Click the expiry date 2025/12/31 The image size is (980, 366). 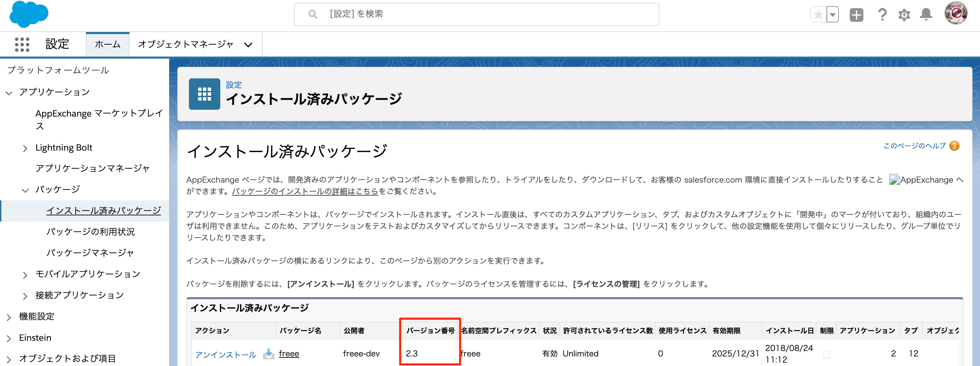pos(735,353)
